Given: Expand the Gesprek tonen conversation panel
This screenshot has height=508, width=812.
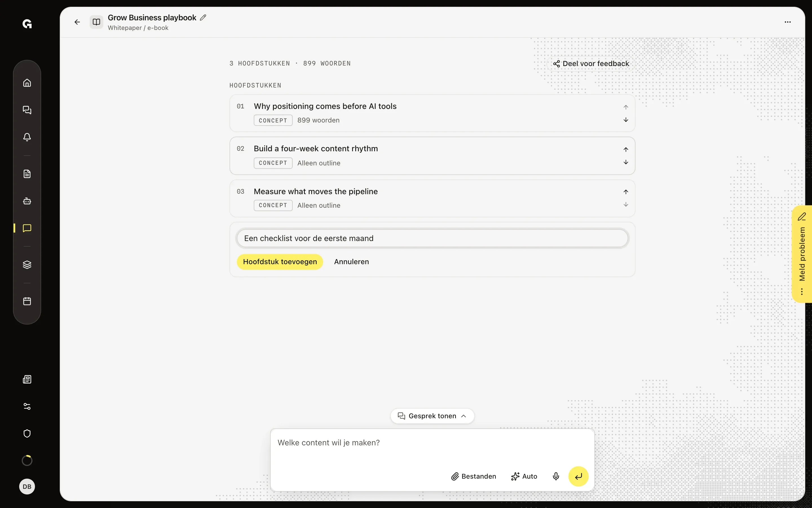Looking at the screenshot, I should point(432,416).
